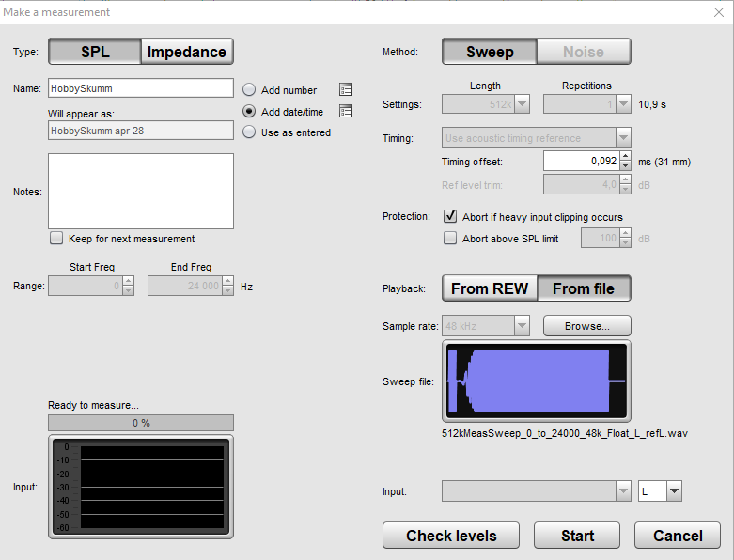This screenshot has width=734, height=560.
Task: Decrease the Timing offset value
Action: (626, 165)
